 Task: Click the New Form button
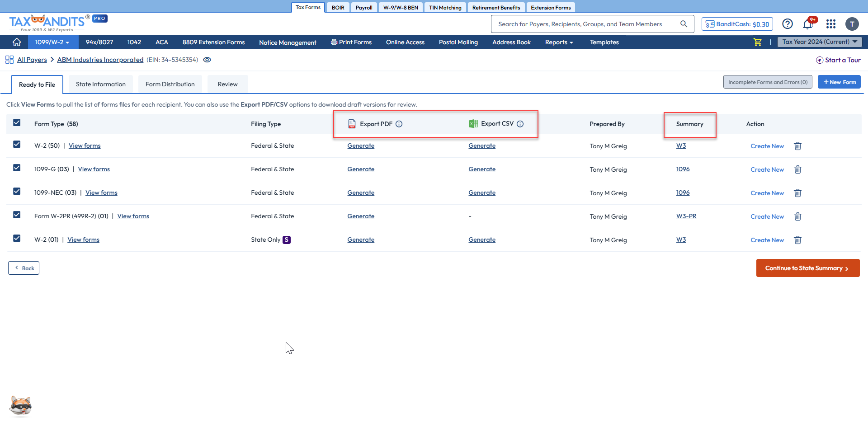839,82
